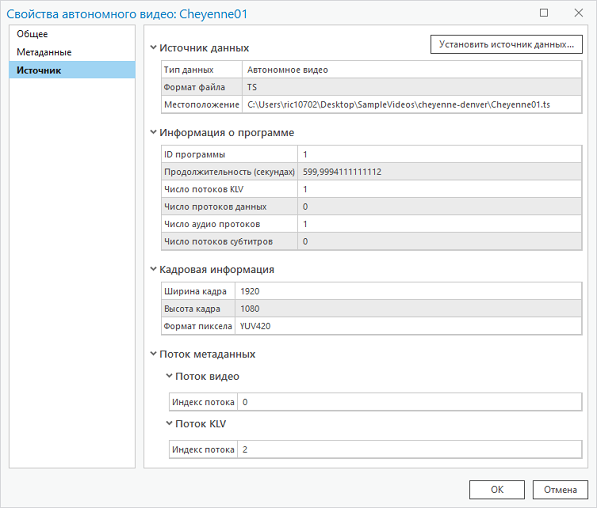Collapse the Поток видео subsection

169,376
